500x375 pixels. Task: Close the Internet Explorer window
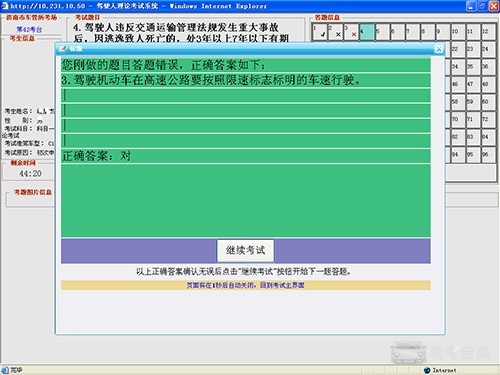coord(494,6)
